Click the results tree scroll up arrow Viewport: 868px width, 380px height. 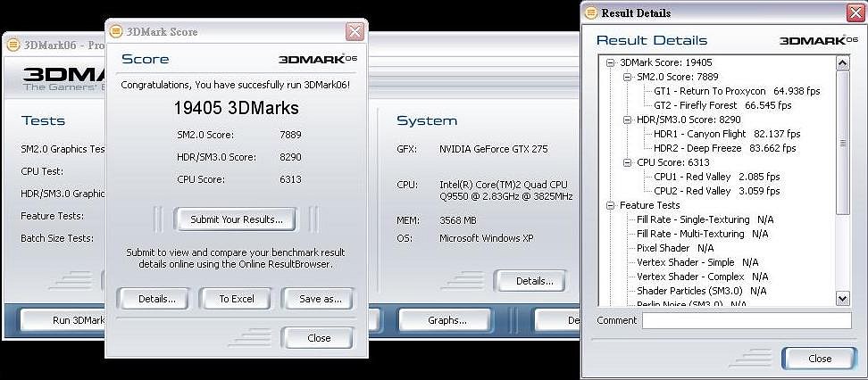tap(842, 62)
